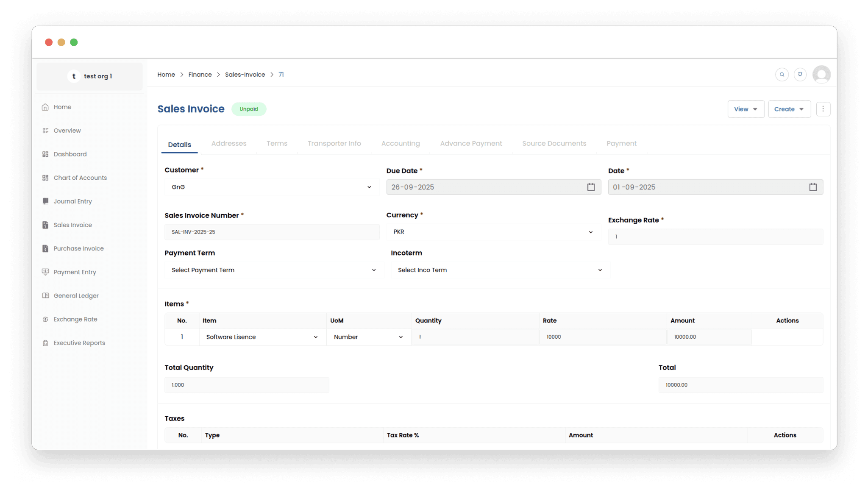
Task: Open the General Ledger view
Action: (76, 295)
